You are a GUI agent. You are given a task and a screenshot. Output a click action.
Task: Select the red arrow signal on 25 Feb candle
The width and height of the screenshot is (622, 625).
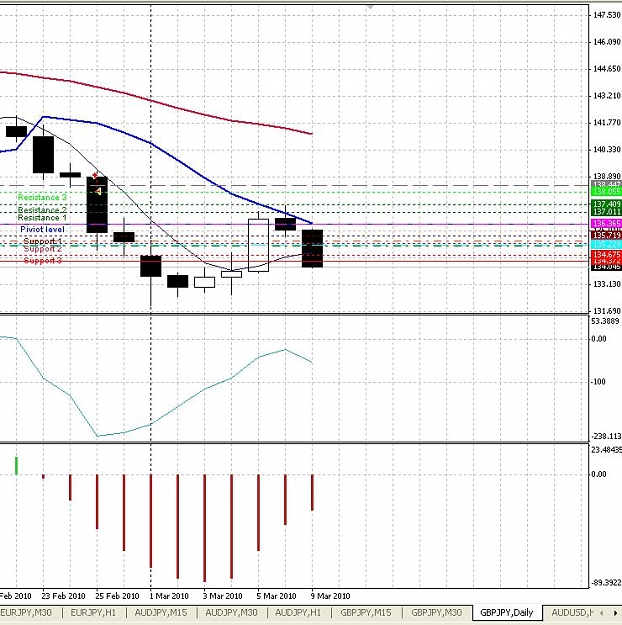click(95, 175)
